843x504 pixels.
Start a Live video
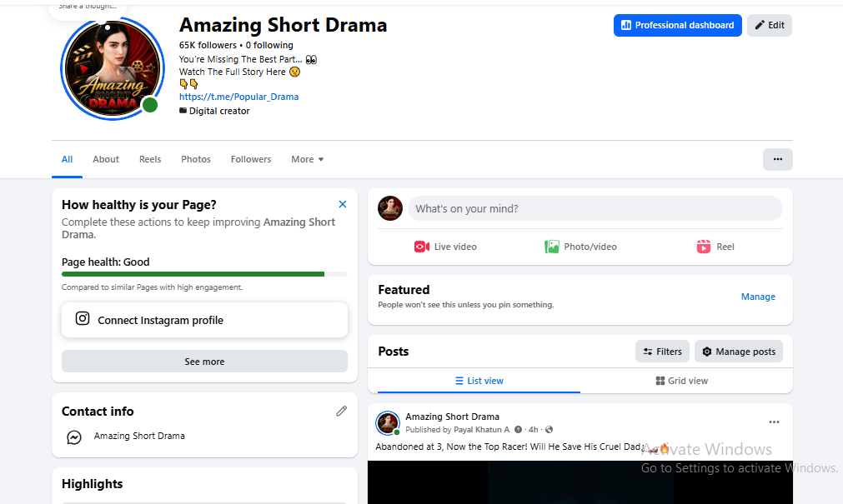pos(445,247)
